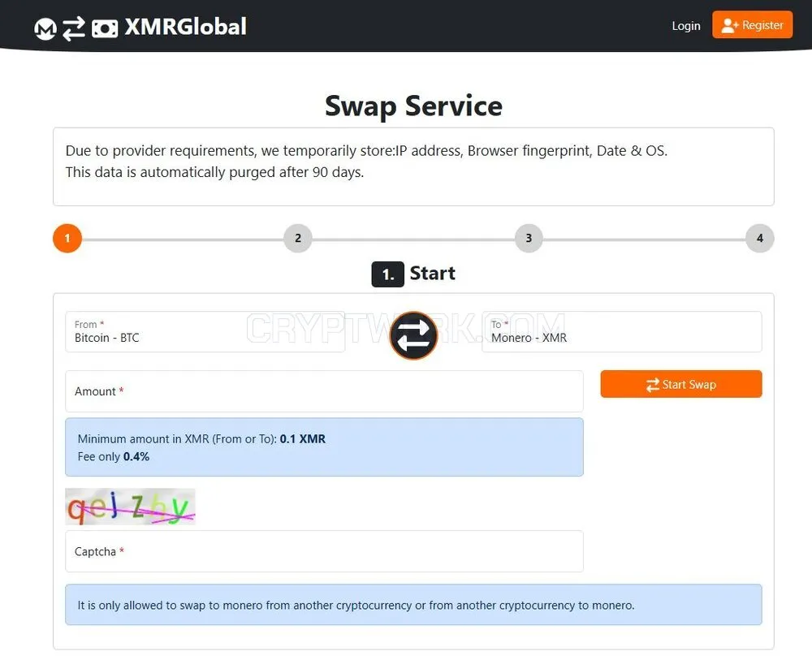Click the '1.' badge beside the Start heading

(388, 274)
